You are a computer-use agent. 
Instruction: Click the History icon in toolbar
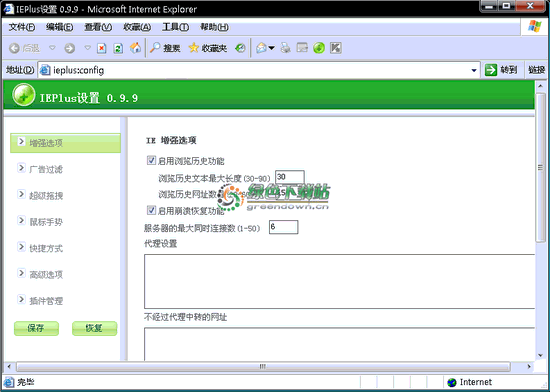240,48
